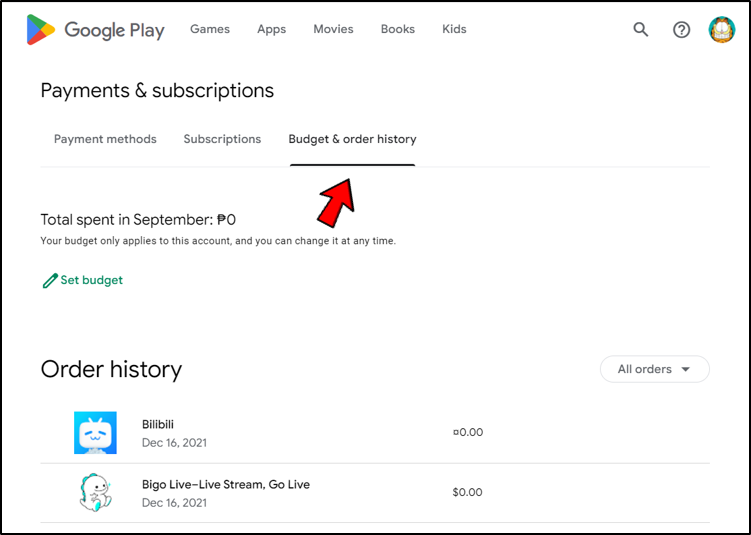Click the Google Play wordmark text
Image resolution: width=751 pixels, height=535 pixels.
click(x=114, y=30)
